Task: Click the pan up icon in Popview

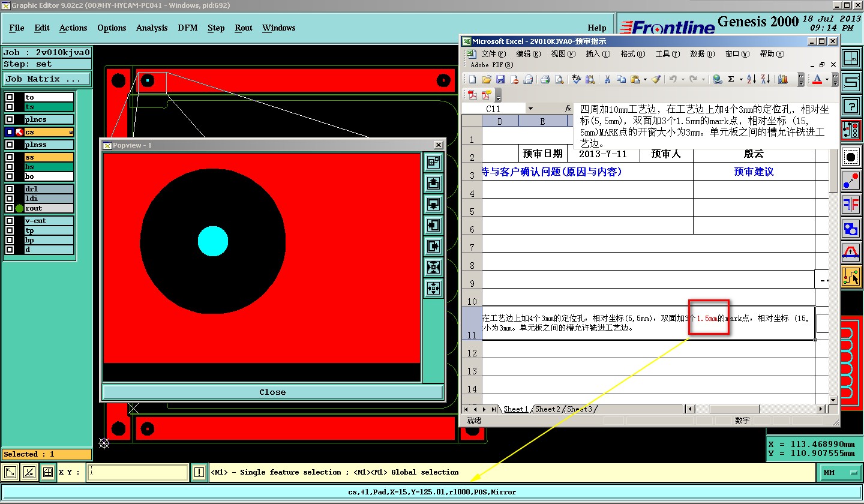Action: [433, 183]
